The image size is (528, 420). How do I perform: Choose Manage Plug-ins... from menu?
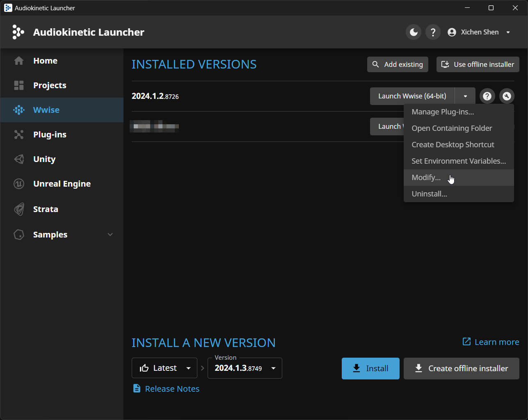(459, 112)
